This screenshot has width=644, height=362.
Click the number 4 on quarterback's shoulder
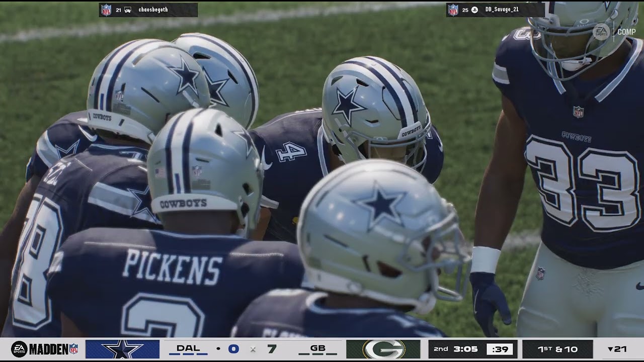(291, 151)
